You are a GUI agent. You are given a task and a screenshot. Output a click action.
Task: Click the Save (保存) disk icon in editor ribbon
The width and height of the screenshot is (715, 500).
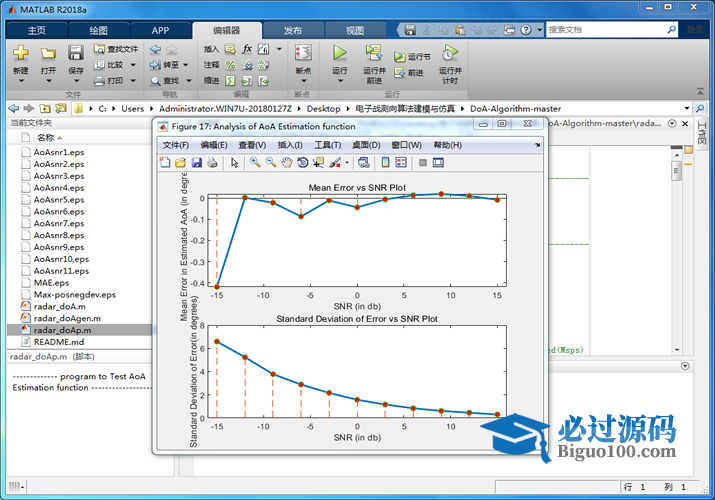pos(76,53)
